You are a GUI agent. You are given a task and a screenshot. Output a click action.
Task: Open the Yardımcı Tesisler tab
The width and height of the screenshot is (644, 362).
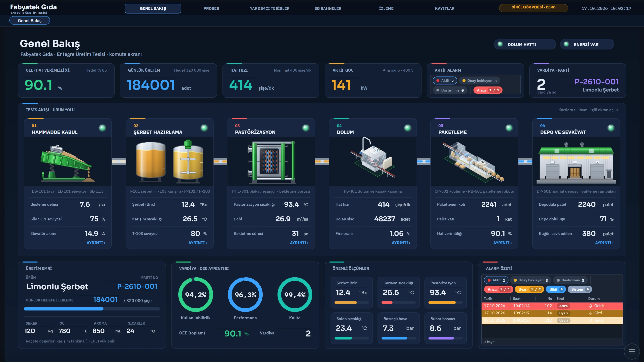point(269,8)
